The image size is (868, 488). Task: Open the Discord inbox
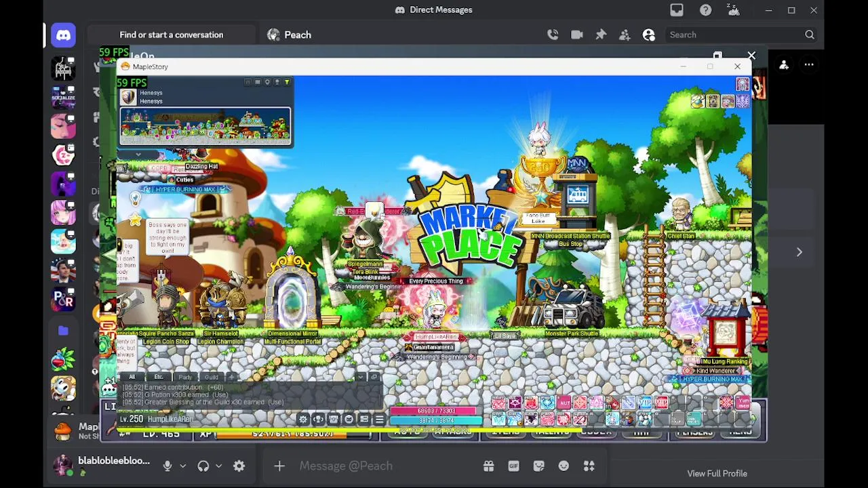(677, 9)
